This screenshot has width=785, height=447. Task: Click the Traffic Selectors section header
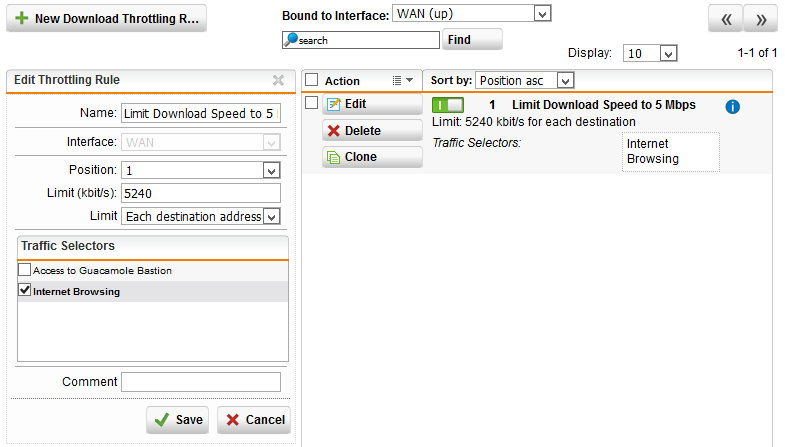tap(153, 247)
